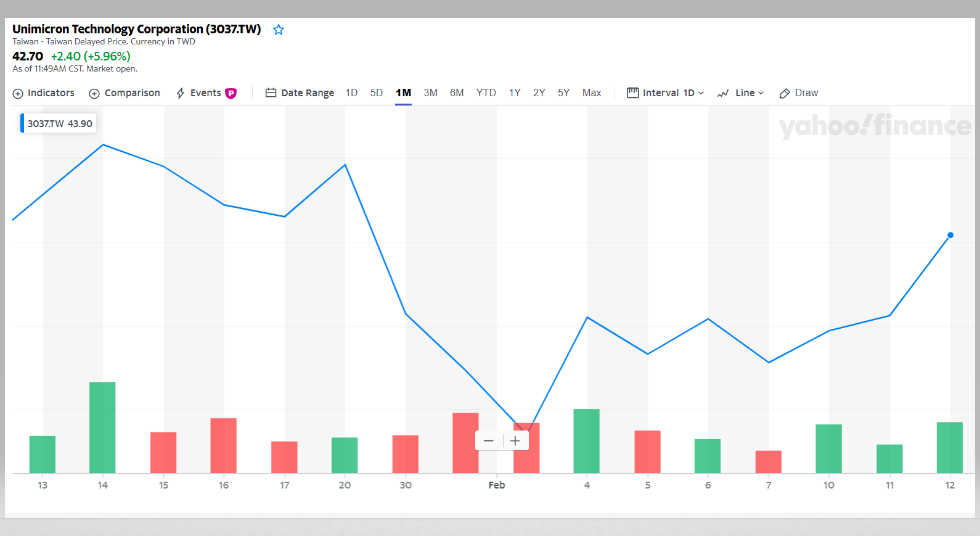The image size is (980, 536).
Task: Choose the 1Y date range
Action: click(x=515, y=93)
